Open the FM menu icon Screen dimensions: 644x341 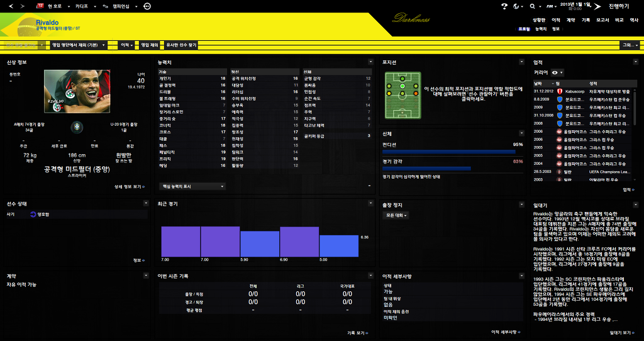550,6
